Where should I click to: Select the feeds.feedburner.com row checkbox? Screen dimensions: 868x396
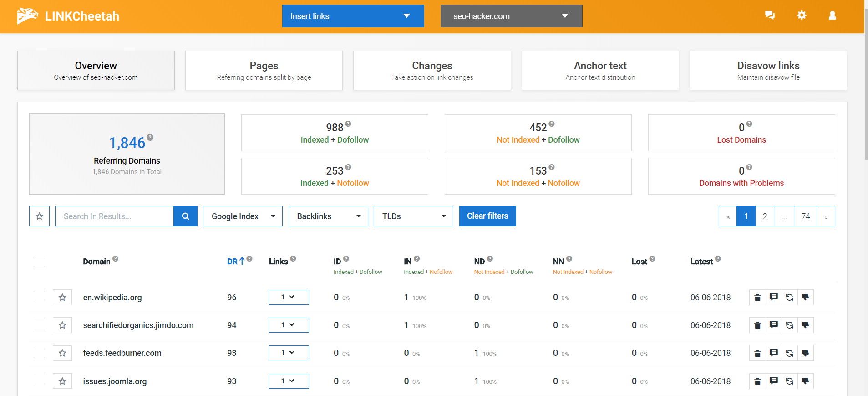(x=40, y=353)
